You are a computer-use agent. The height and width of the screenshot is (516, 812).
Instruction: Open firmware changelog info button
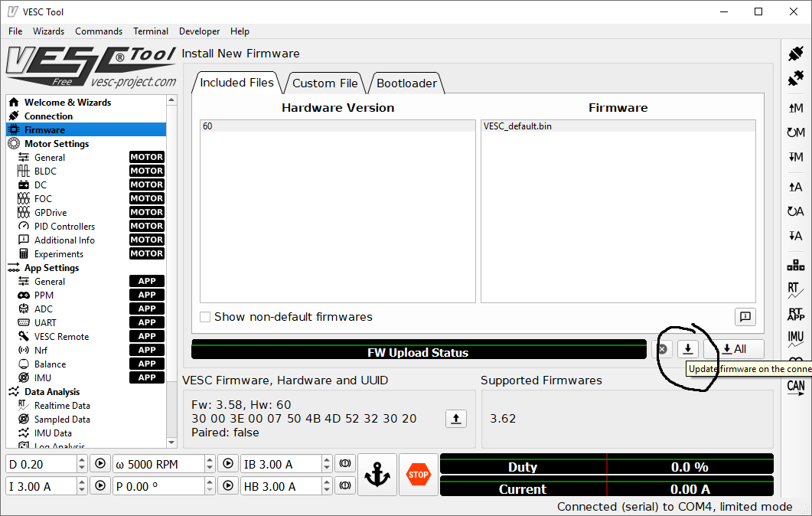pos(745,316)
